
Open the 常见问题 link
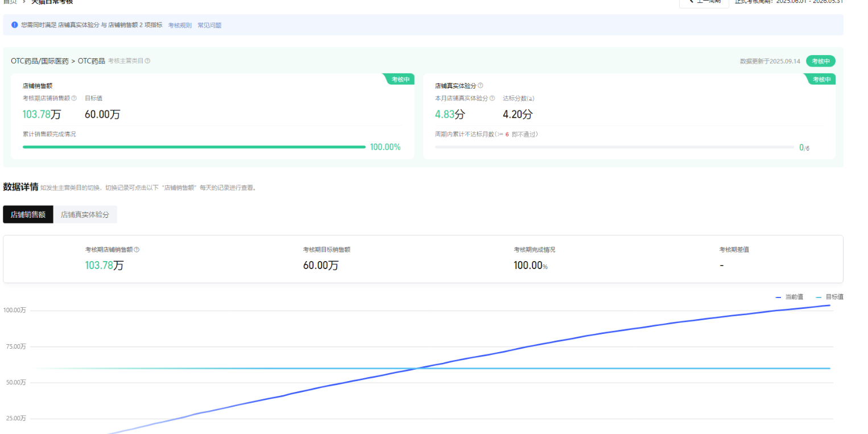[209, 26]
